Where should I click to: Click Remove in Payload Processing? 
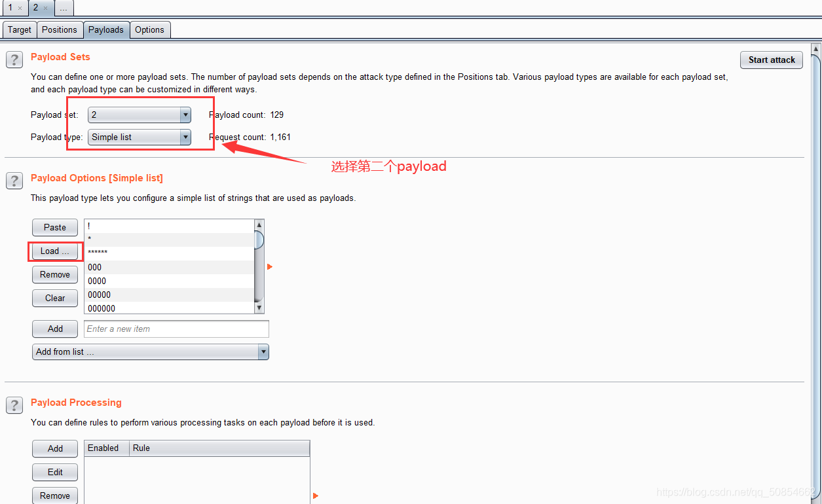click(55, 495)
